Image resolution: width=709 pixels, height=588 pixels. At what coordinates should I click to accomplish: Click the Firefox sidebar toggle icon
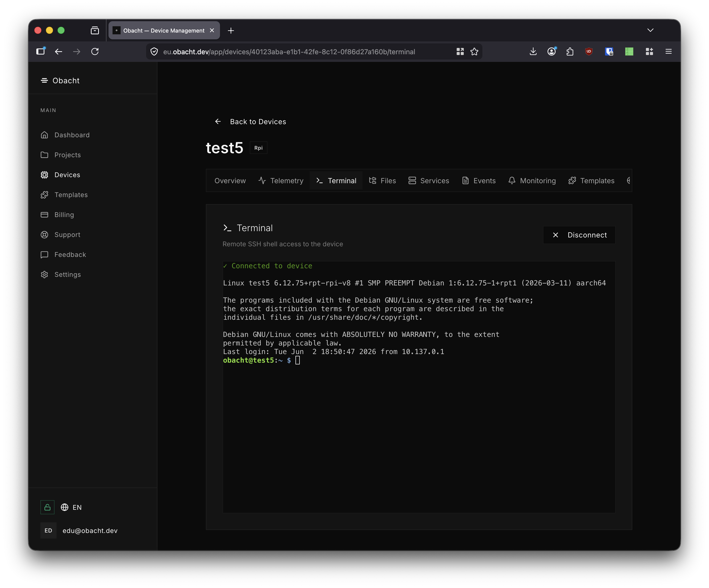pos(41,51)
